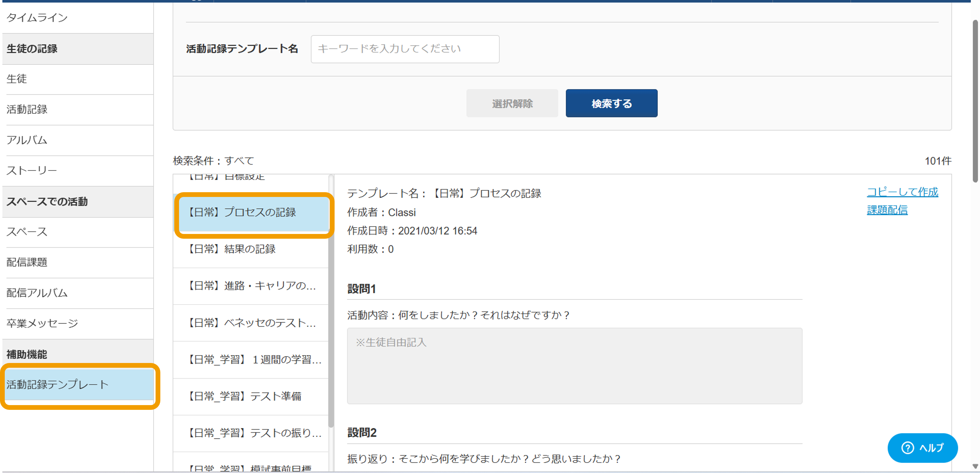Click the ※生徒自由記入 text area under 設問1
This screenshot has height=473, width=980.
[574, 366]
